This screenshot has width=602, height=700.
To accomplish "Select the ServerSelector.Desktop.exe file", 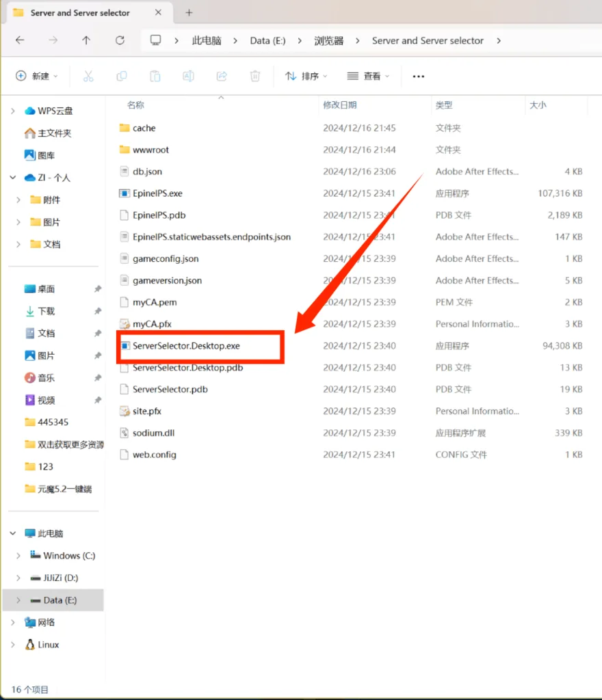I will pyautogui.click(x=186, y=346).
